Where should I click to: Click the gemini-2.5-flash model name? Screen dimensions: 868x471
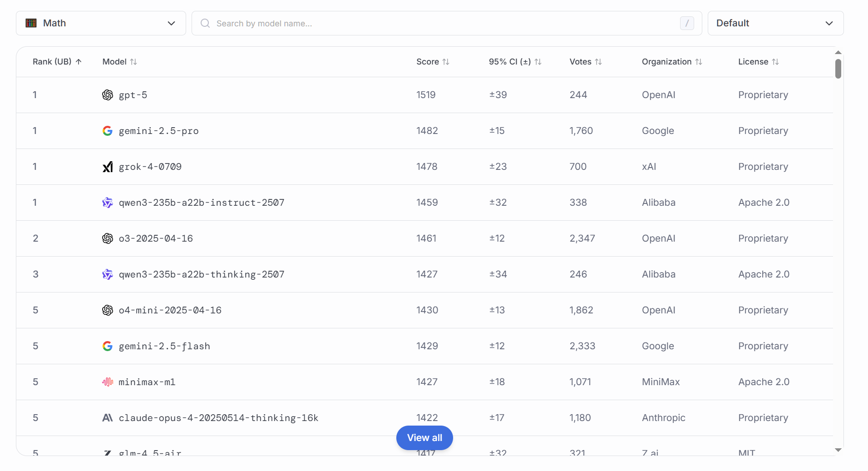coord(164,346)
